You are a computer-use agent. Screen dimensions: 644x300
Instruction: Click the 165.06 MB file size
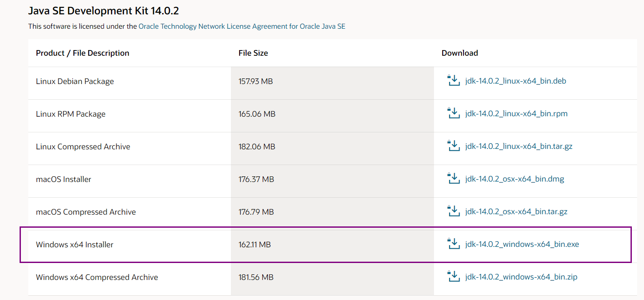click(x=257, y=114)
